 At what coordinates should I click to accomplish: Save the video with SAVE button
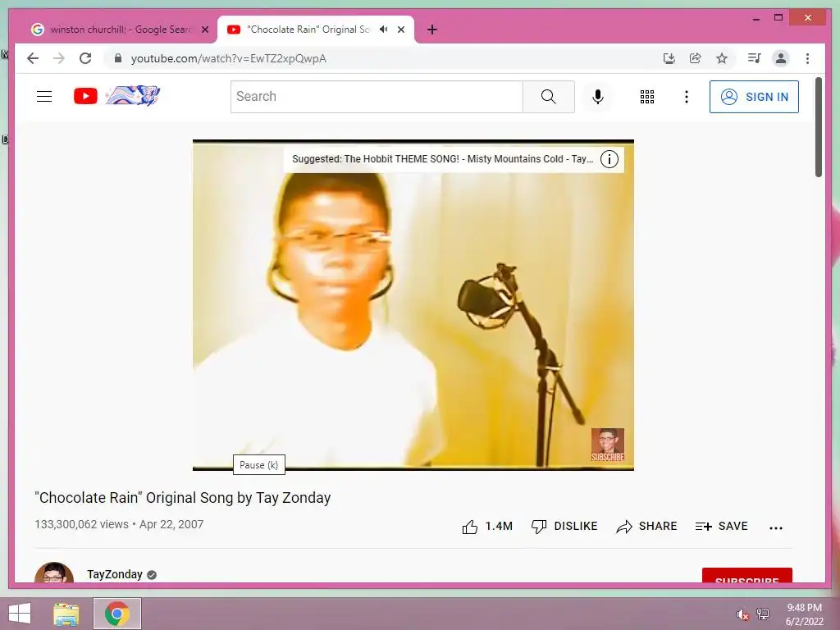(721, 527)
